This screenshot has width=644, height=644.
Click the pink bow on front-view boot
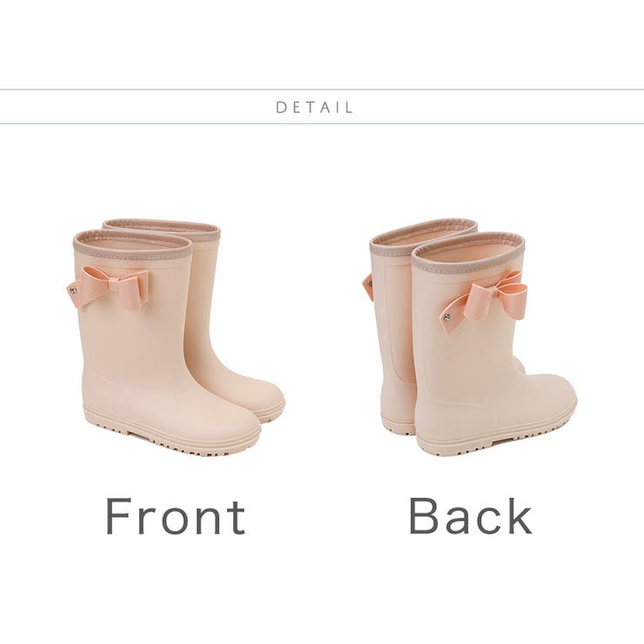[x=108, y=287]
